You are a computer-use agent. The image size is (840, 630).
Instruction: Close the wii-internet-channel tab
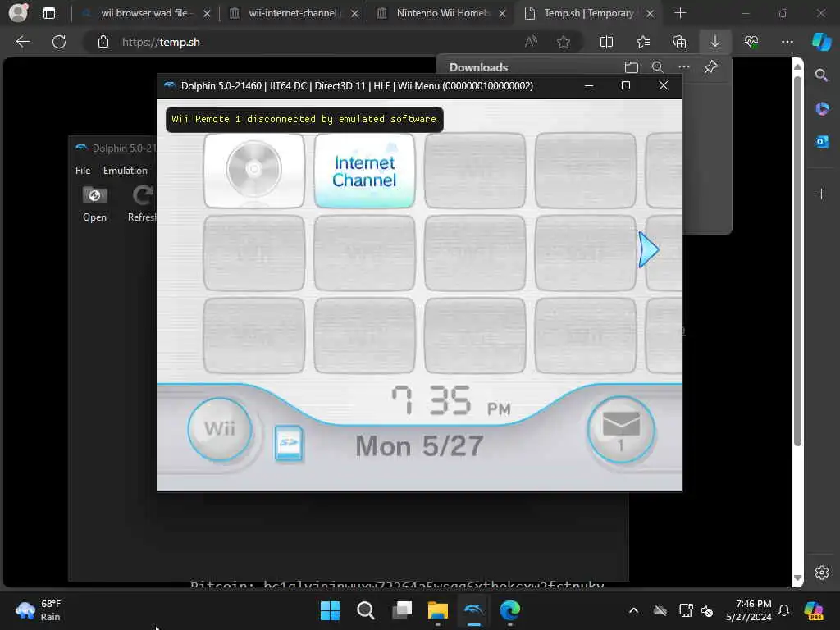click(354, 13)
